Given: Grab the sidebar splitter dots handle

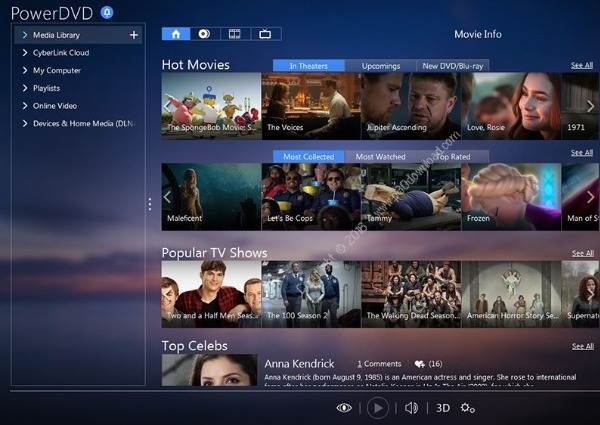Looking at the screenshot, I should (150, 204).
